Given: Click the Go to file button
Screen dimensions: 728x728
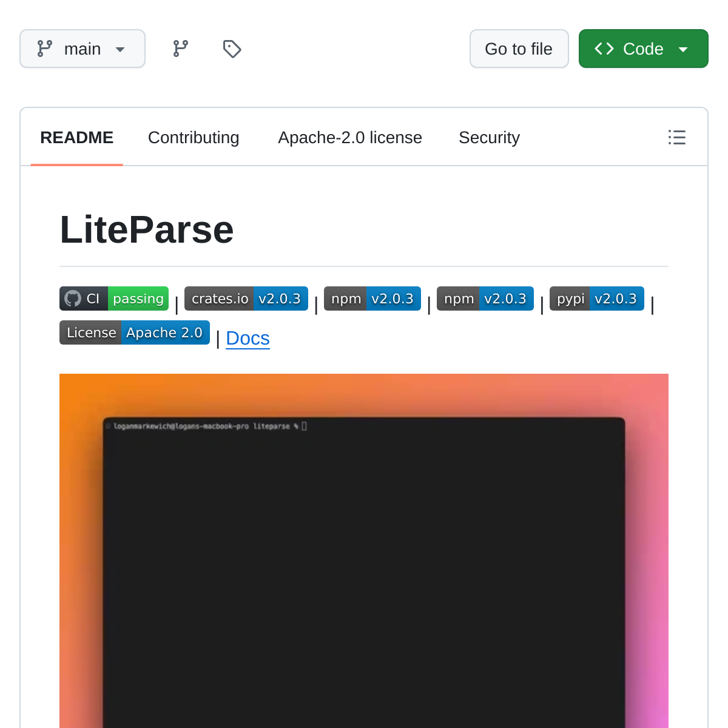Looking at the screenshot, I should [x=519, y=49].
